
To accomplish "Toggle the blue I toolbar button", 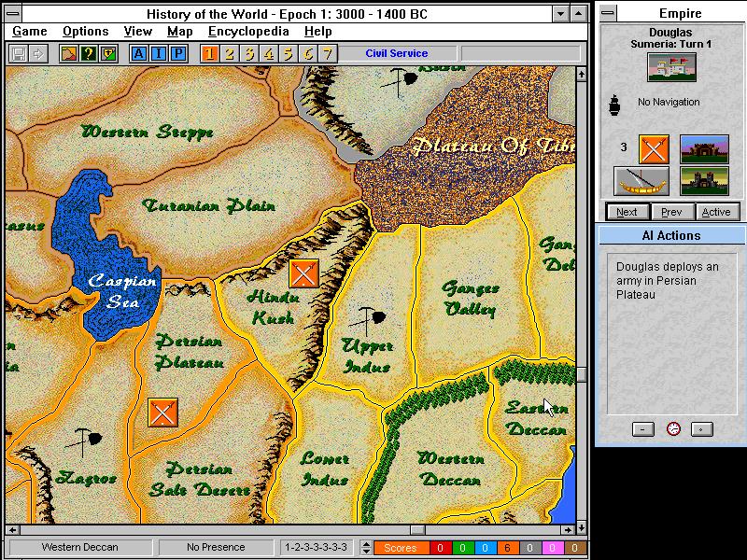I will click(x=158, y=54).
